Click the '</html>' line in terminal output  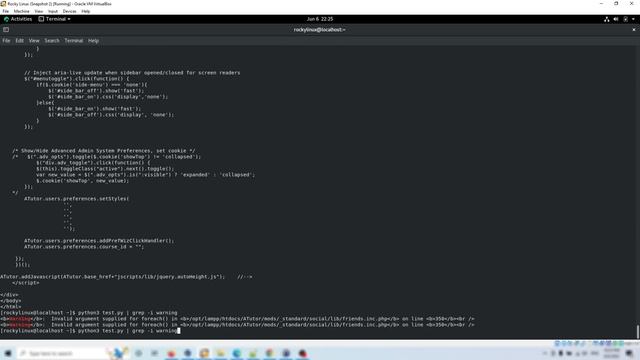click(11, 307)
